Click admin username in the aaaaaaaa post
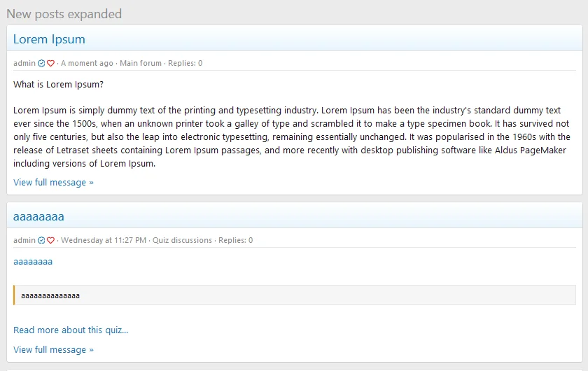The height and width of the screenshot is (371, 588). (x=24, y=241)
